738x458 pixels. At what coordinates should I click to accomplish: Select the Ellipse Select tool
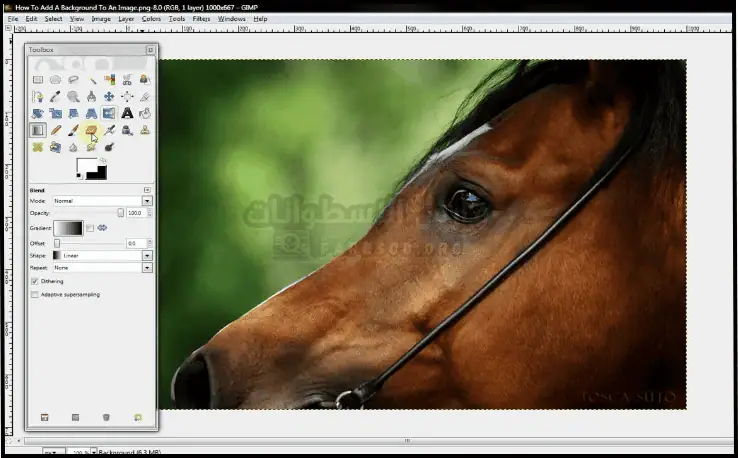pyautogui.click(x=56, y=79)
